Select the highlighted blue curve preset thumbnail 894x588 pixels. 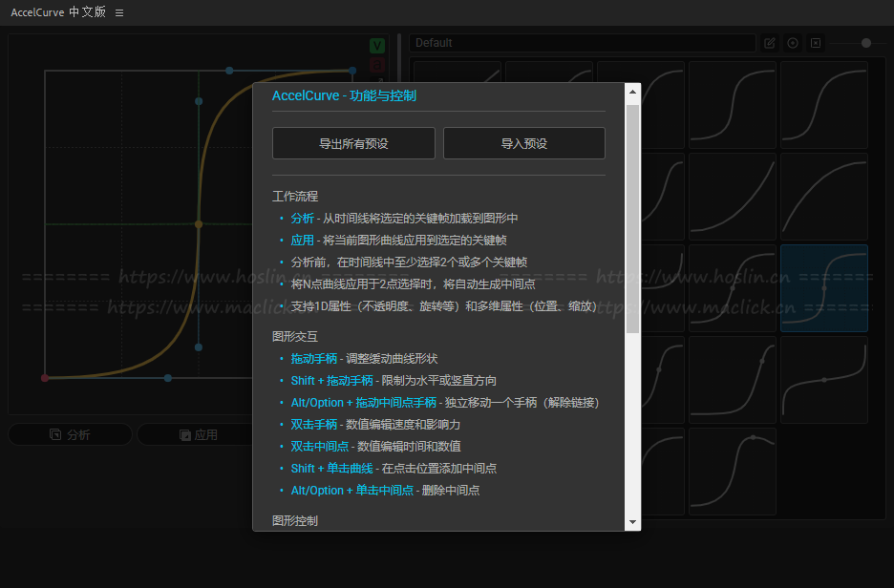824,288
